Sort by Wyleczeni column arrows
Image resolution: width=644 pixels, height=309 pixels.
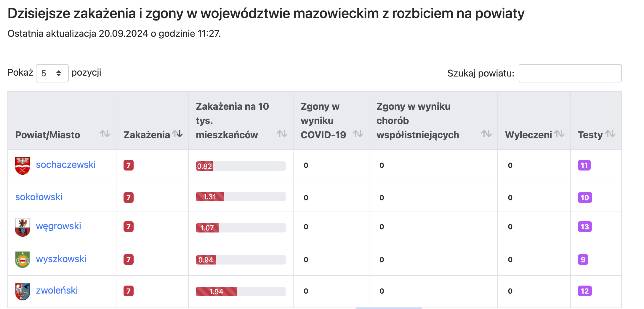click(559, 134)
